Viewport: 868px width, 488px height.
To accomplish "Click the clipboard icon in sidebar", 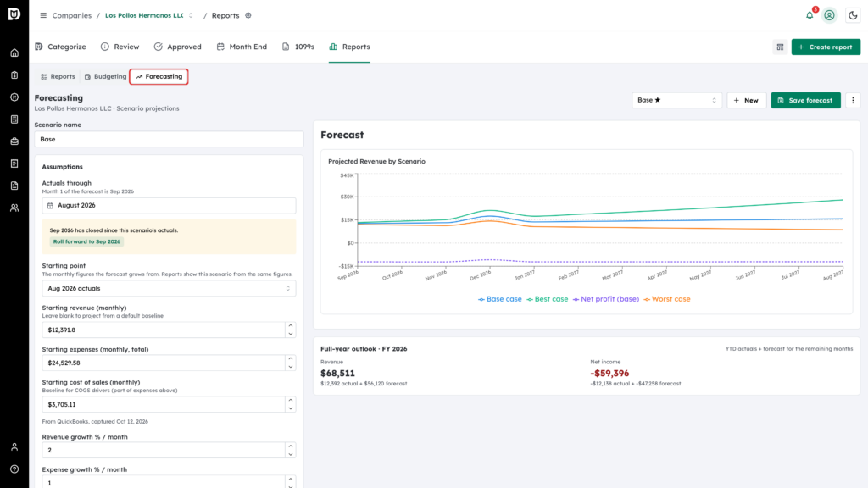I will [x=14, y=75].
